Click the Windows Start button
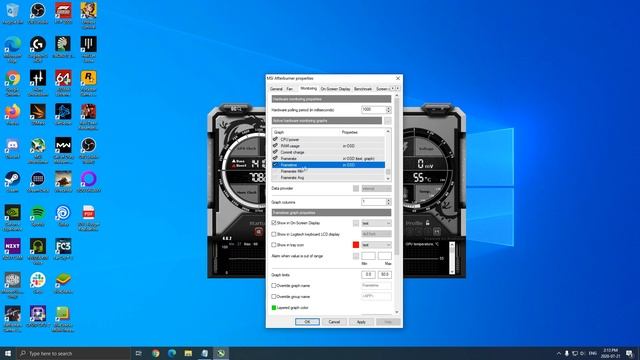This screenshot has width=640, height=360. pyautogui.click(x=8, y=353)
